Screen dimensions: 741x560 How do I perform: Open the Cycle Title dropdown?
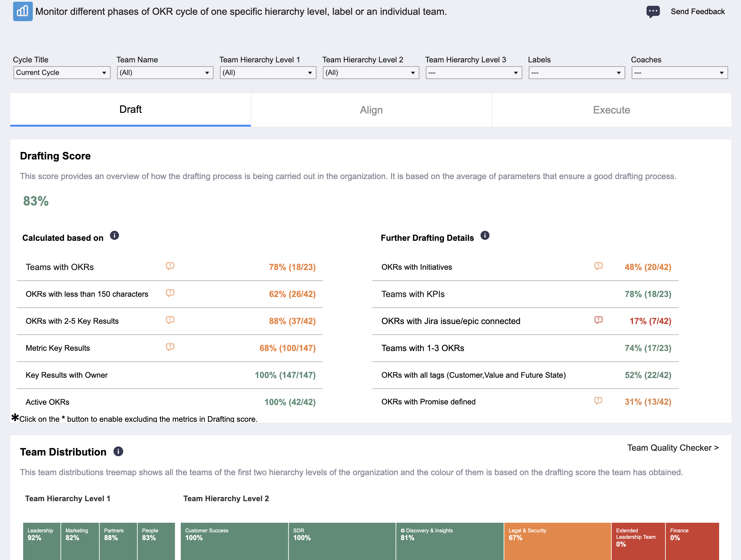click(62, 73)
